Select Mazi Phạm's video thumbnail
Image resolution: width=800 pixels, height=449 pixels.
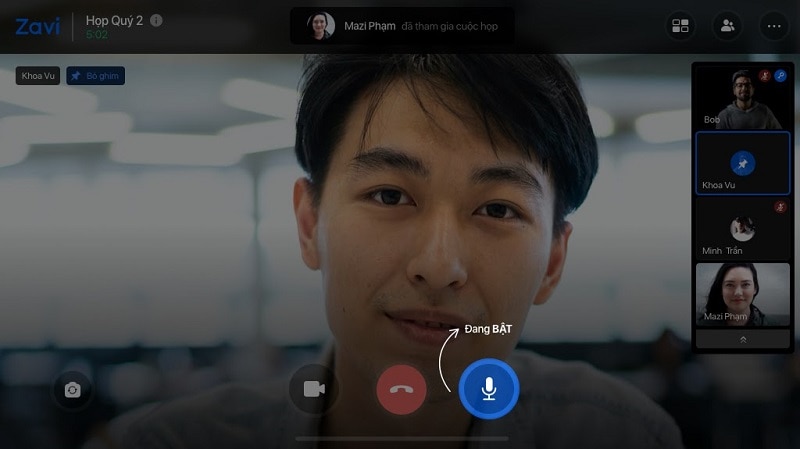point(743,294)
